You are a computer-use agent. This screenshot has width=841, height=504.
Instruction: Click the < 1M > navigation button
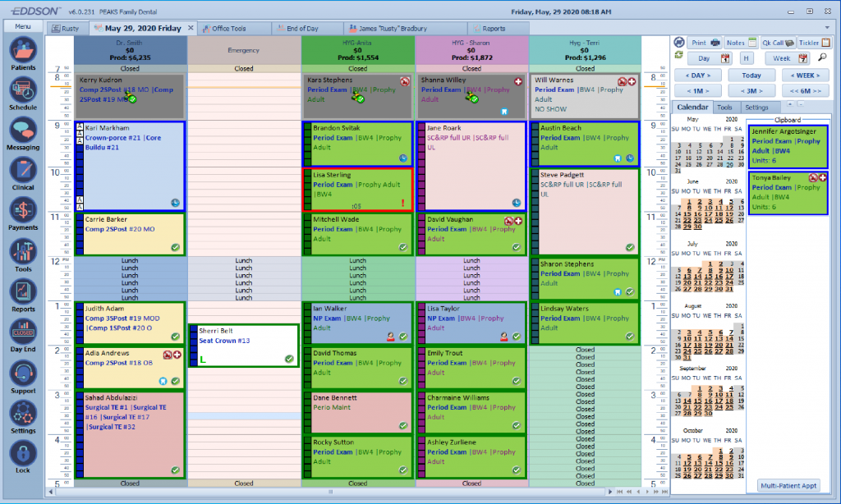click(x=698, y=90)
